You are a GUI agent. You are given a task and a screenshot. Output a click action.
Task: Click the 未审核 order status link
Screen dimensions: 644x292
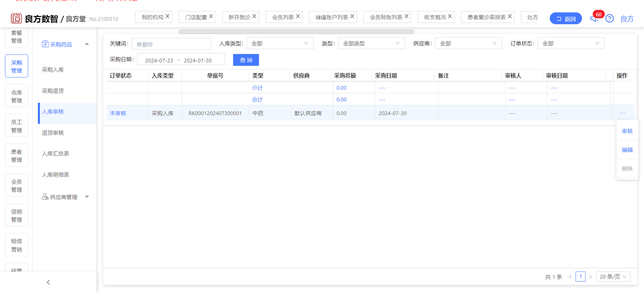click(118, 113)
